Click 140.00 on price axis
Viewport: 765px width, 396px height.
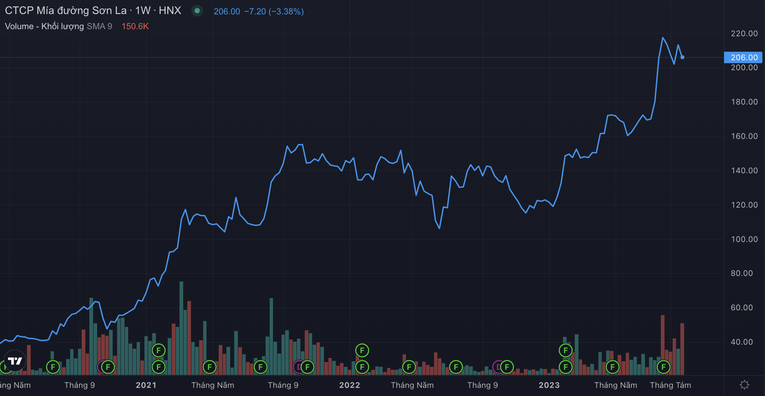pyautogui.click(x=745, y=171)
